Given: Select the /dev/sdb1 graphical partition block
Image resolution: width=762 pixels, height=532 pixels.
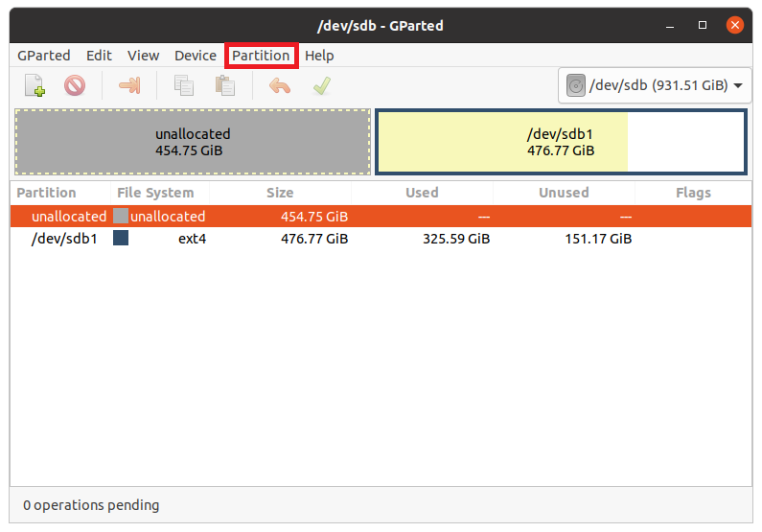Looking at the screenshot, I should pos(561,142).
